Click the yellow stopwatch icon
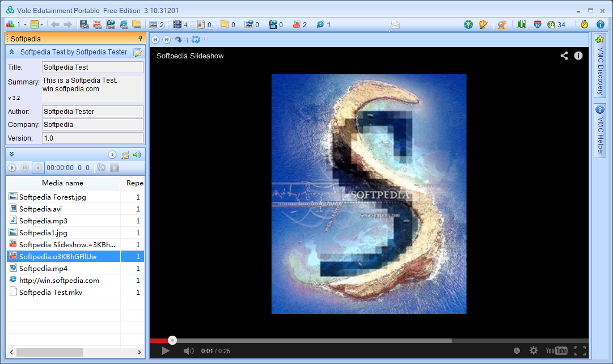This screenshot has height=364, width=613. [585, 24]
